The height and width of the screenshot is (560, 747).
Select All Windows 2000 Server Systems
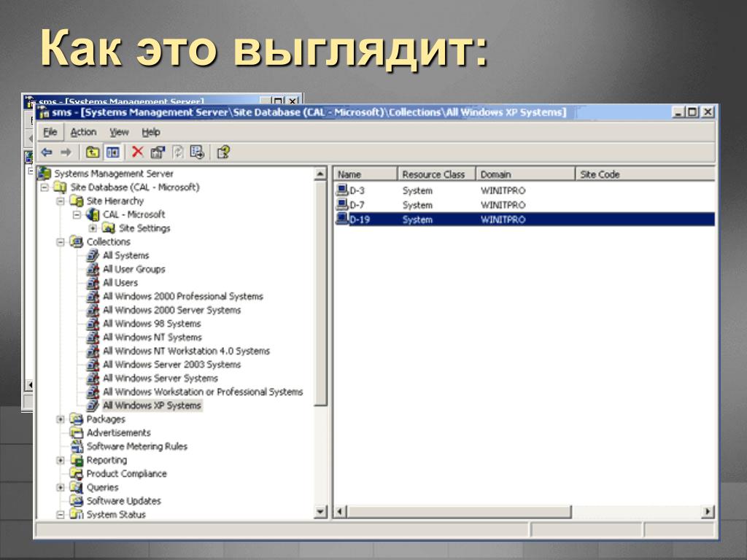tap(172, 311)
